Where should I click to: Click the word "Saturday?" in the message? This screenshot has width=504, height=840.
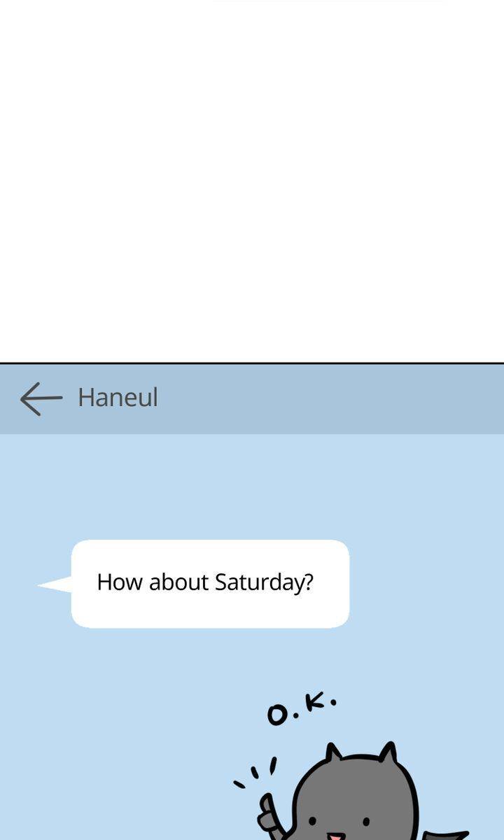click(x=264, y=582)
